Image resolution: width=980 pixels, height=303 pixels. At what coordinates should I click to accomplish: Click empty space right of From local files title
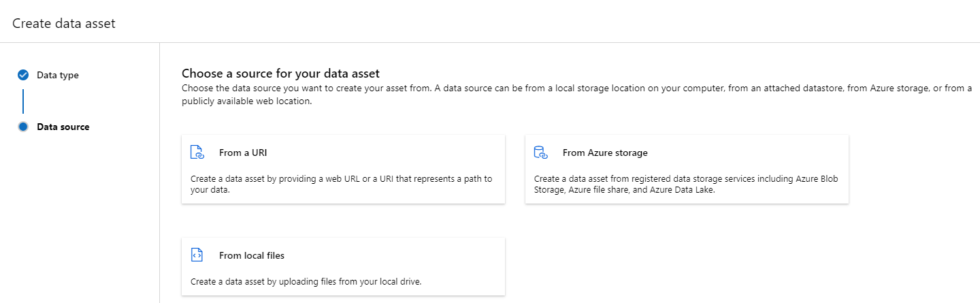[395, 255]
